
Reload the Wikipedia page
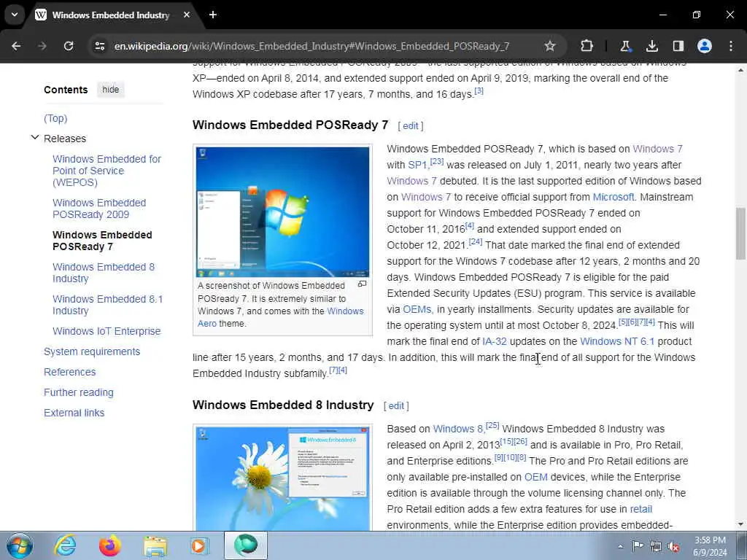[69, 46]
